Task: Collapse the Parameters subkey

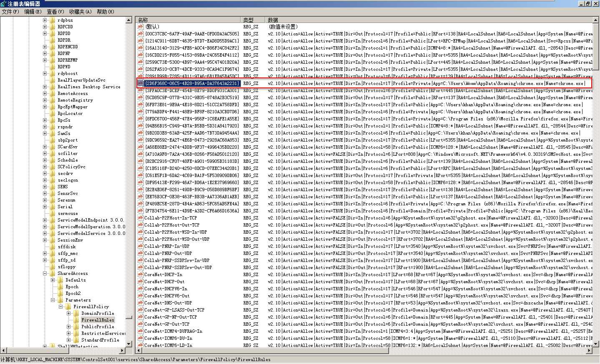Action: pyautogui.click(x=53, y=300)
